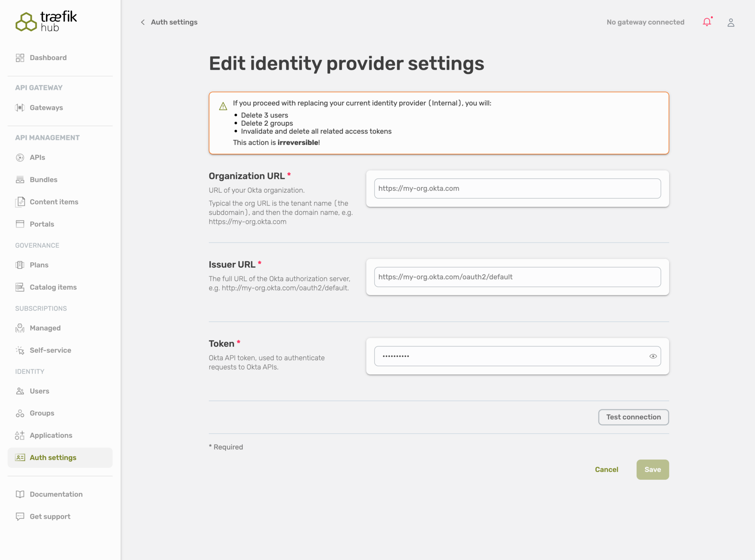Screen dimensions: 755x560
Task: Click the APIs sidebar icon
Action: pyautogui.click(x=20, y=158)
